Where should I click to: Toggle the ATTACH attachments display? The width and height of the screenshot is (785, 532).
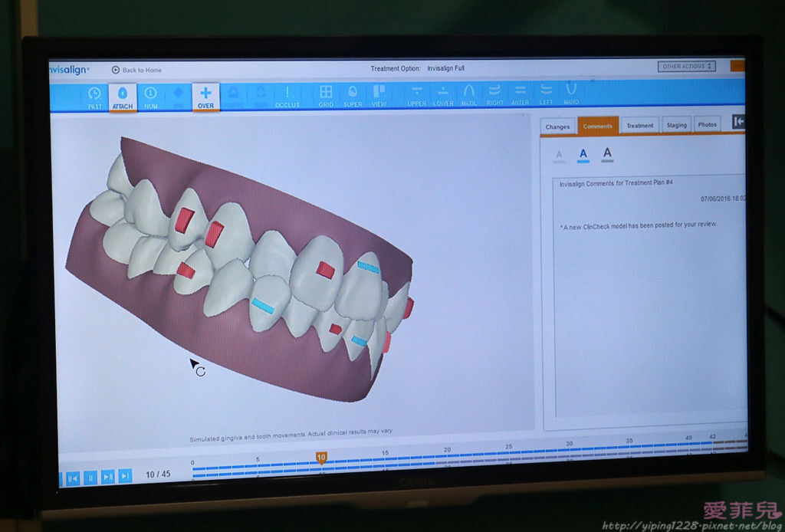(123, 97)
